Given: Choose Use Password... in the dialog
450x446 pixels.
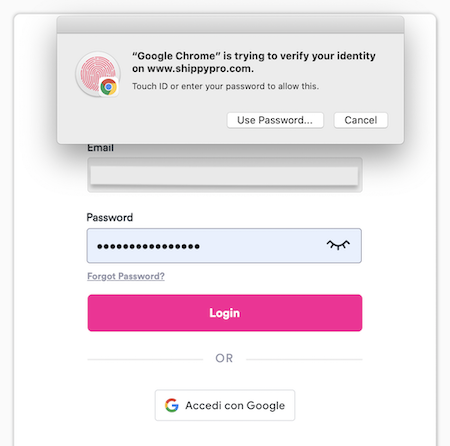Looking at the screenshot, I should (x=275, y=120).
